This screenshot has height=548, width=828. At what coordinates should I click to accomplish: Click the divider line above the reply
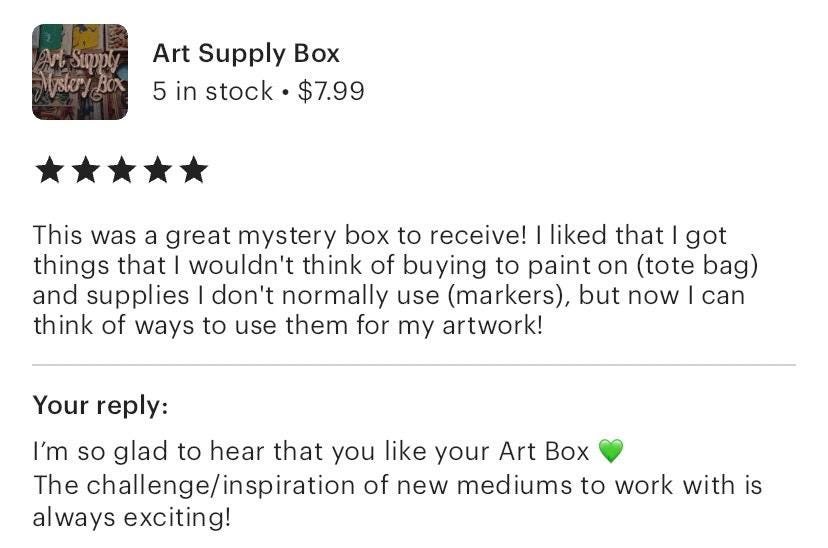(x=414, y=365)
